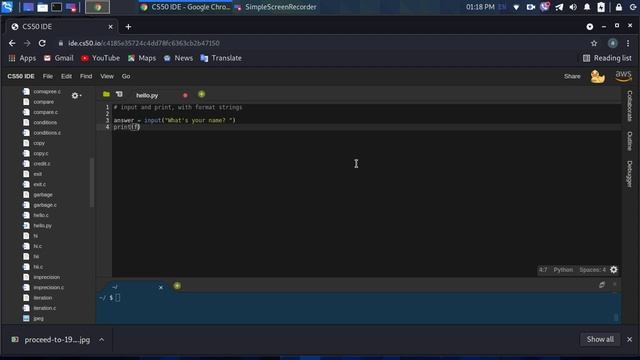Expand the proceed-to-19 download options chevron
Screen dimensions: 640x360
tap(102, 340)
